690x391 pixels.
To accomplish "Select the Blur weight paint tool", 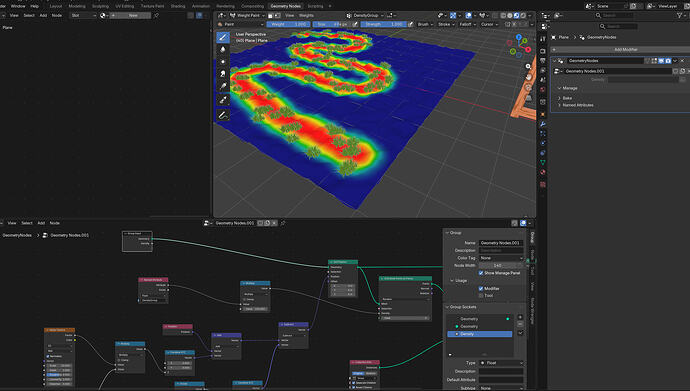I will click(x=223, y=49).
